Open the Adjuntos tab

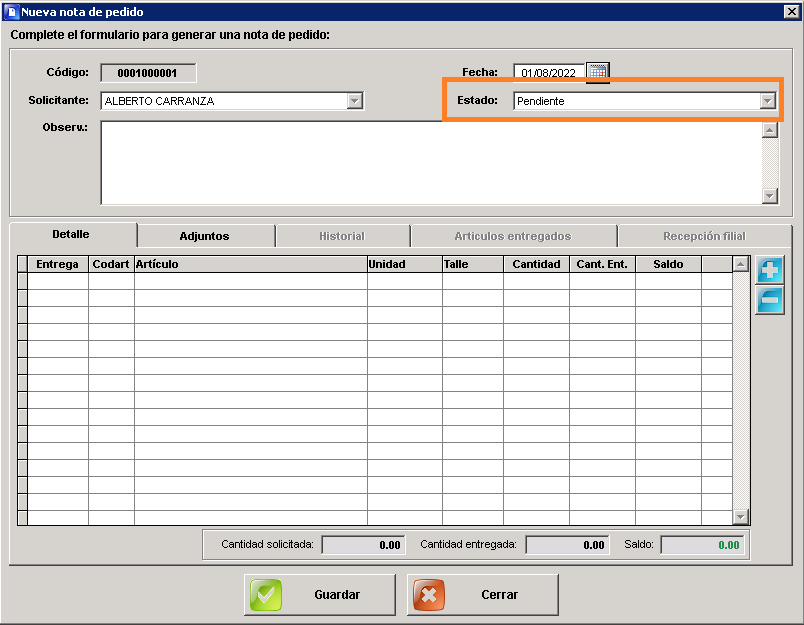tap(205, 236)
